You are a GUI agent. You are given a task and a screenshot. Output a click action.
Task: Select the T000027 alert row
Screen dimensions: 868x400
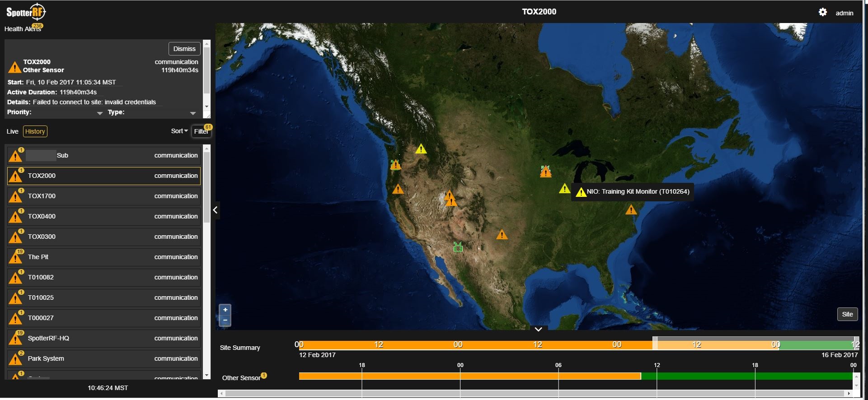104,318
